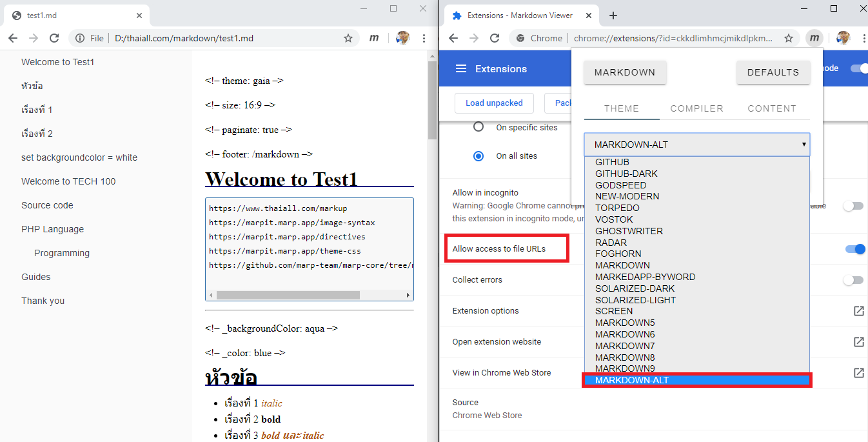
Task: Select GITHUB-DARK theme from list
Action: coord(626,174)
